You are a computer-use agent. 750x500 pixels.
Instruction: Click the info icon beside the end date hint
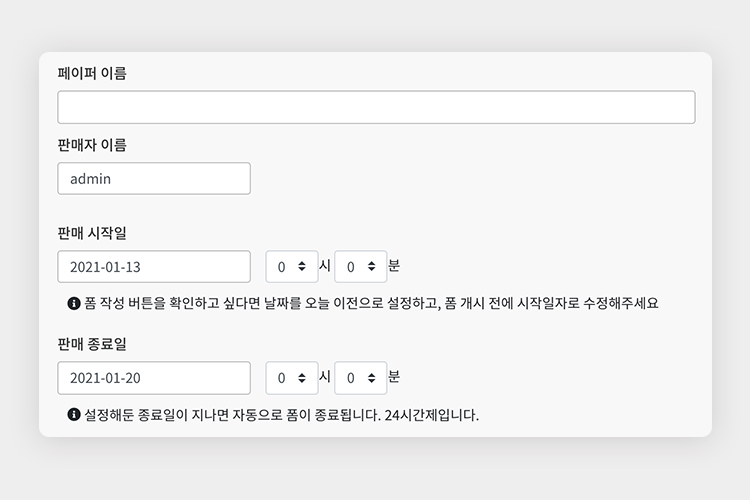(74, 414)
